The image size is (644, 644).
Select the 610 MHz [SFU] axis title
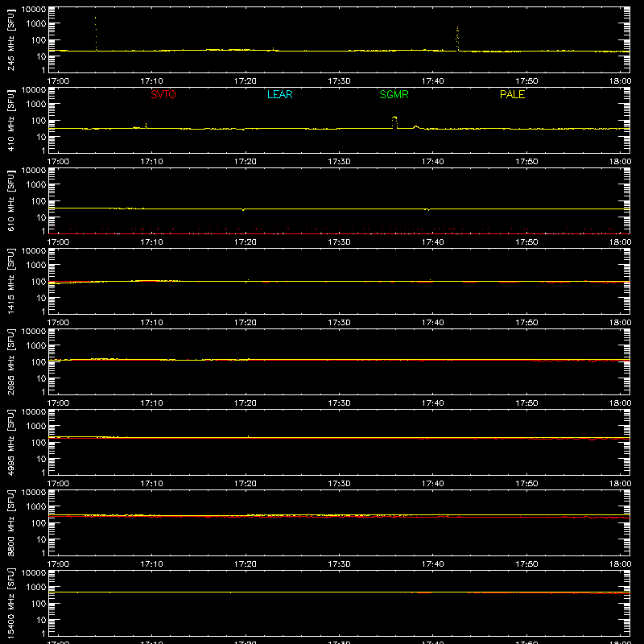(x=11, y=200)
